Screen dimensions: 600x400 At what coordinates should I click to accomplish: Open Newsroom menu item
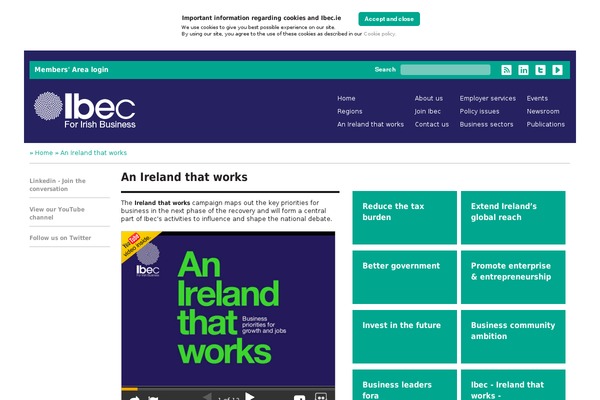(543, 111)
